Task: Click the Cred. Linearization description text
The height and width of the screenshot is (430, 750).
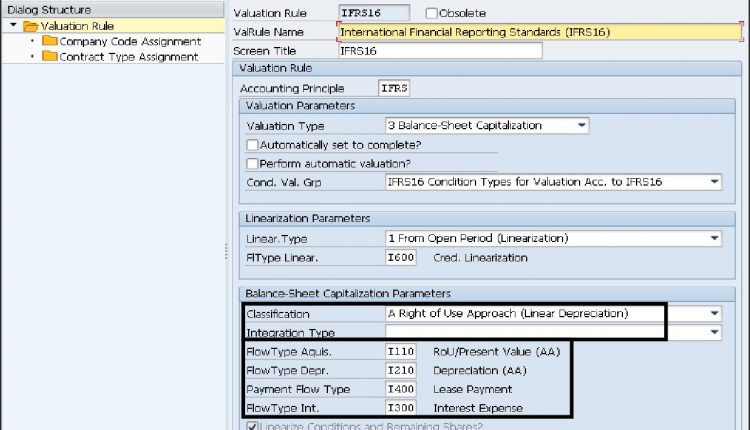Action: [x=480, y=258]
